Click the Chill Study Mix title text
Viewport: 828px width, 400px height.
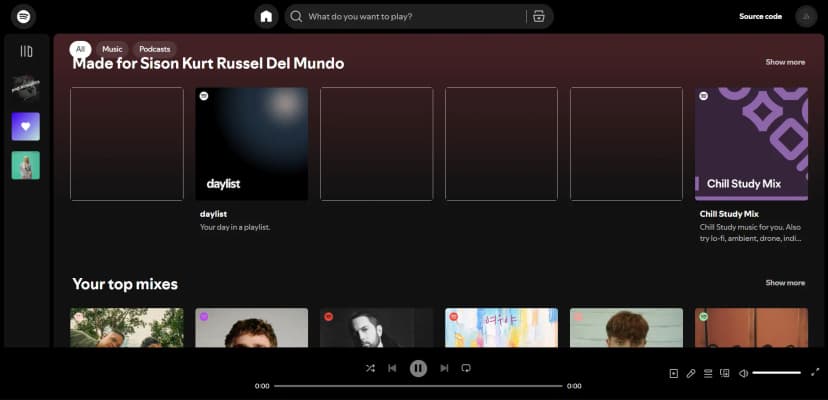coord(729,214)
